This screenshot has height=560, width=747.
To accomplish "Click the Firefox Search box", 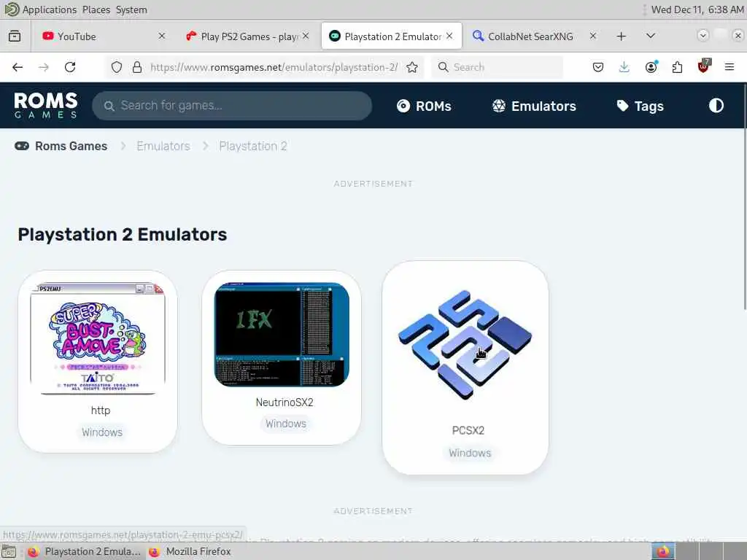I will tap(497, 67).
